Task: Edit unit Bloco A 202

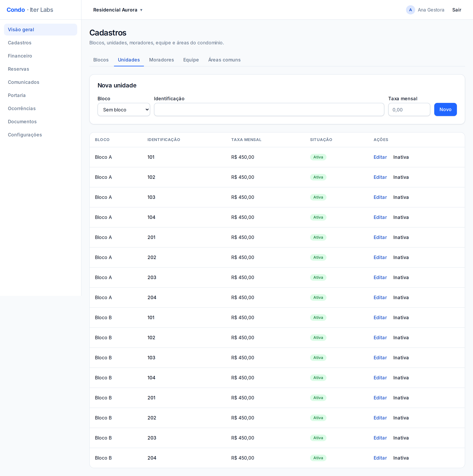Action: point(380,257)
